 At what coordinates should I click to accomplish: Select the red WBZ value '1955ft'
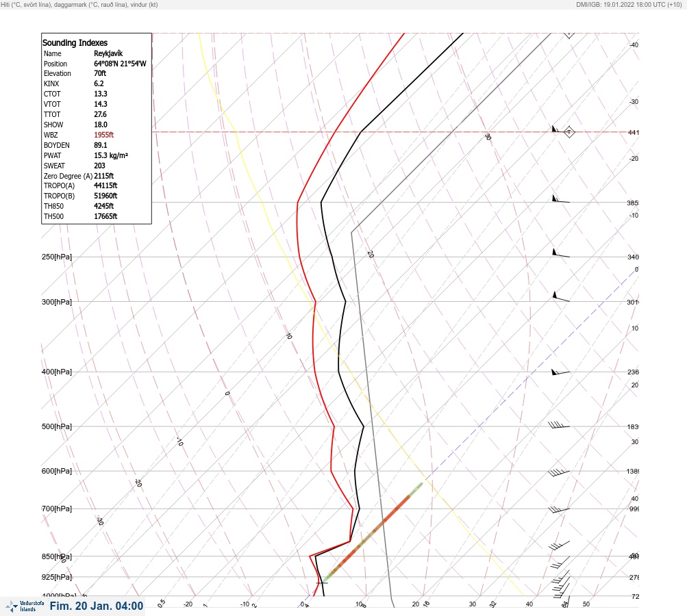pyautogui.click(x=104, y=135)
